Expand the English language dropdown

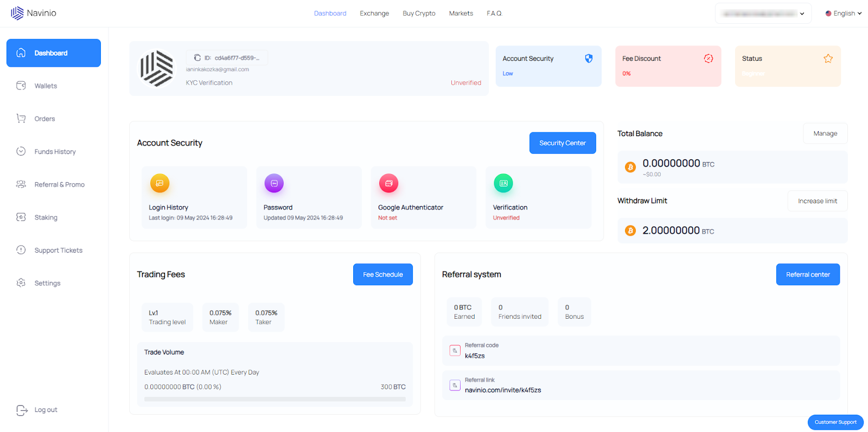tap(844, 14)
